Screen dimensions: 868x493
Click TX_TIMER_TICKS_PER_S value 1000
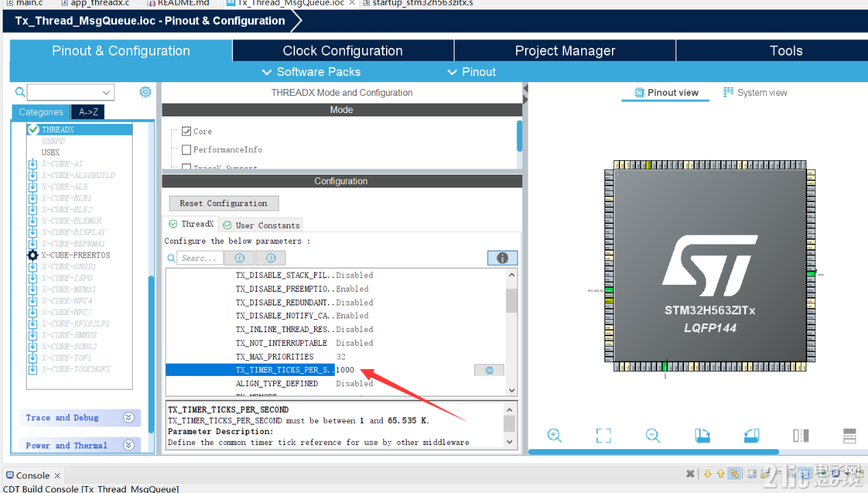pos(345,370)
